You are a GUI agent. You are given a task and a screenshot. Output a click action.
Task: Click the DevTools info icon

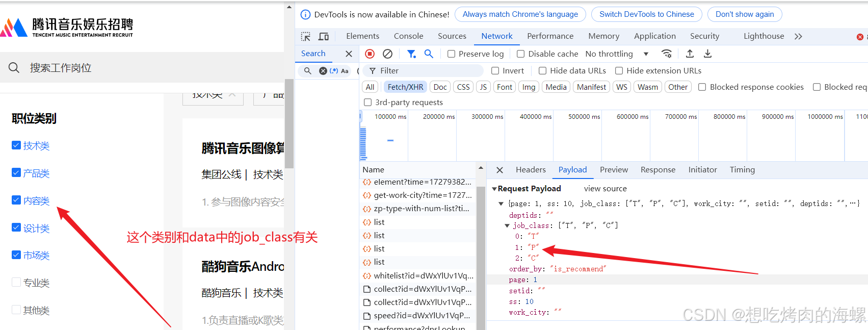(x=305, y=14)
